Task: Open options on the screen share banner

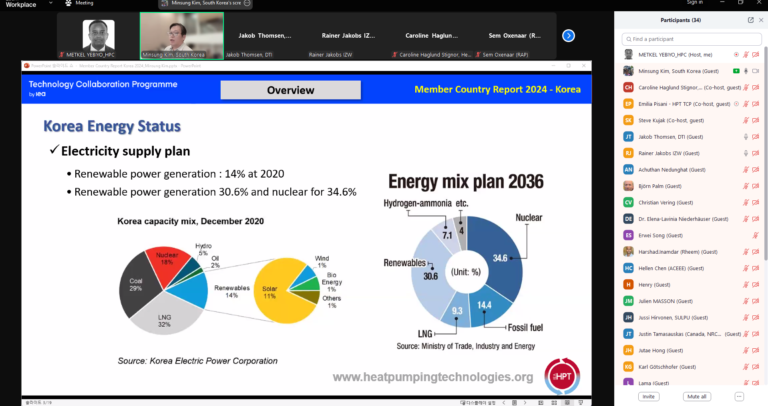Action: click(247, 3)
